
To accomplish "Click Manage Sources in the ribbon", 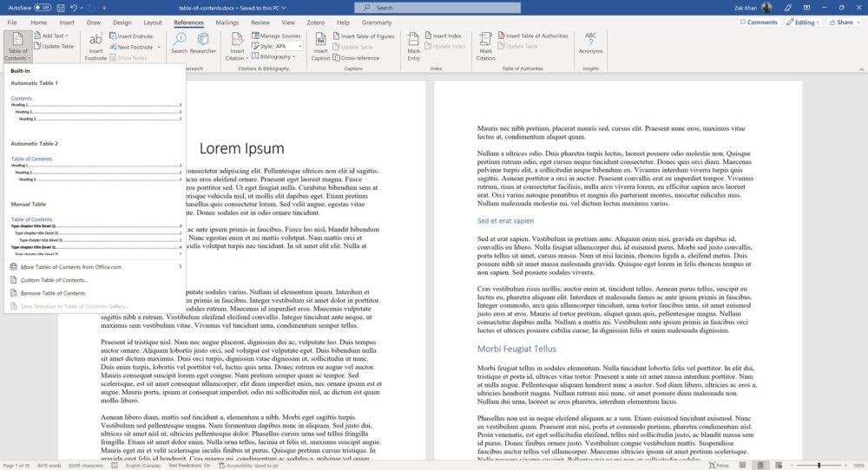I will click(276, 36).
